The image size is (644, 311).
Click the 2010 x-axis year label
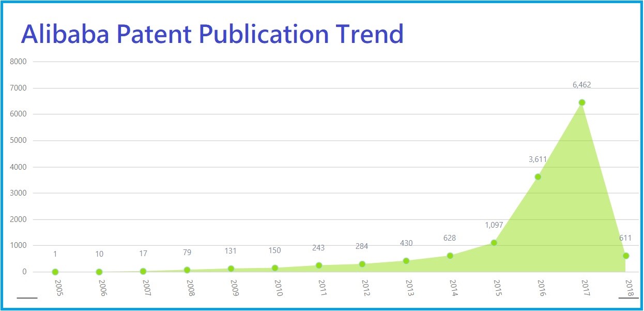click(x=278, y=288)
